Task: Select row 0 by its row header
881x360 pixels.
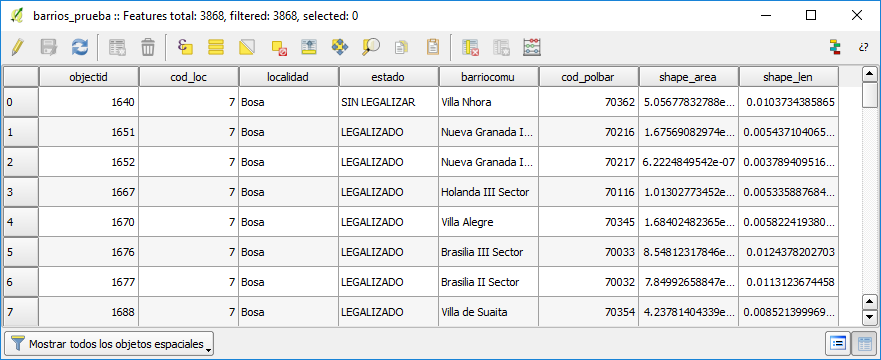Action: tap(21, 102)
